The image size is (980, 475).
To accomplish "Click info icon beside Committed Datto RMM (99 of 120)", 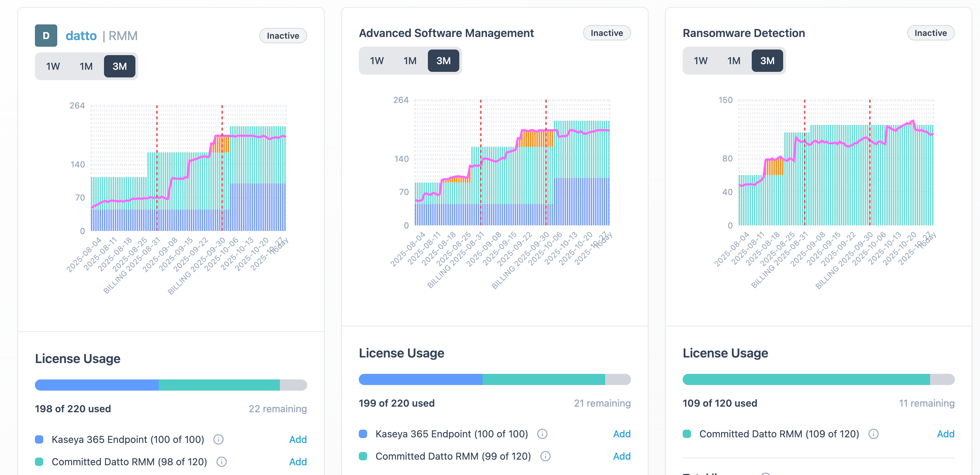I will tap(545, 456).
